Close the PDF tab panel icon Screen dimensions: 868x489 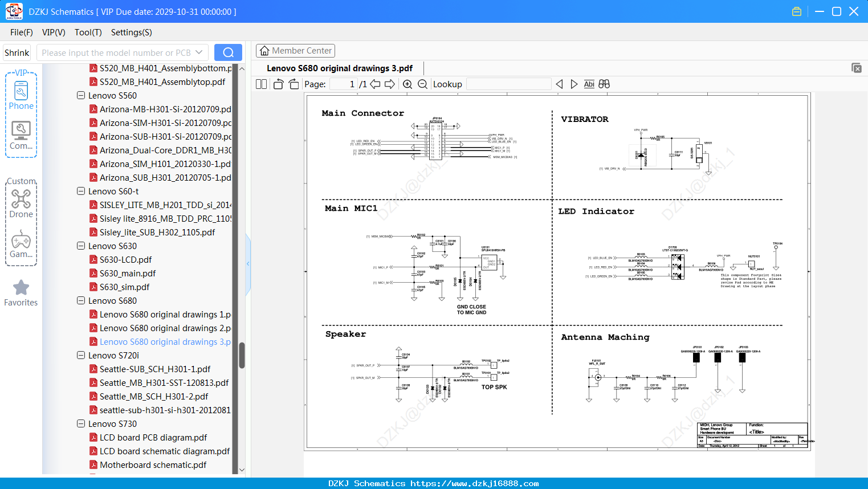tap(857, 68)
